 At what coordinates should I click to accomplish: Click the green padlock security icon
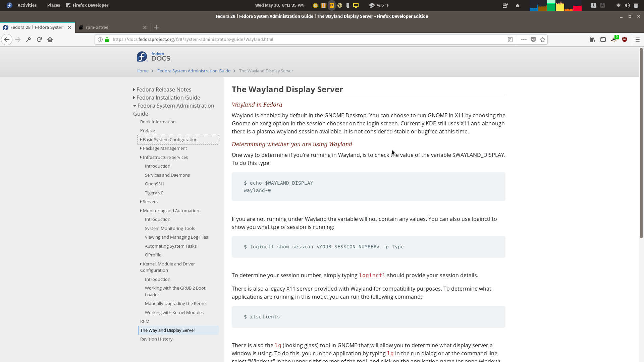pos(107,40)
